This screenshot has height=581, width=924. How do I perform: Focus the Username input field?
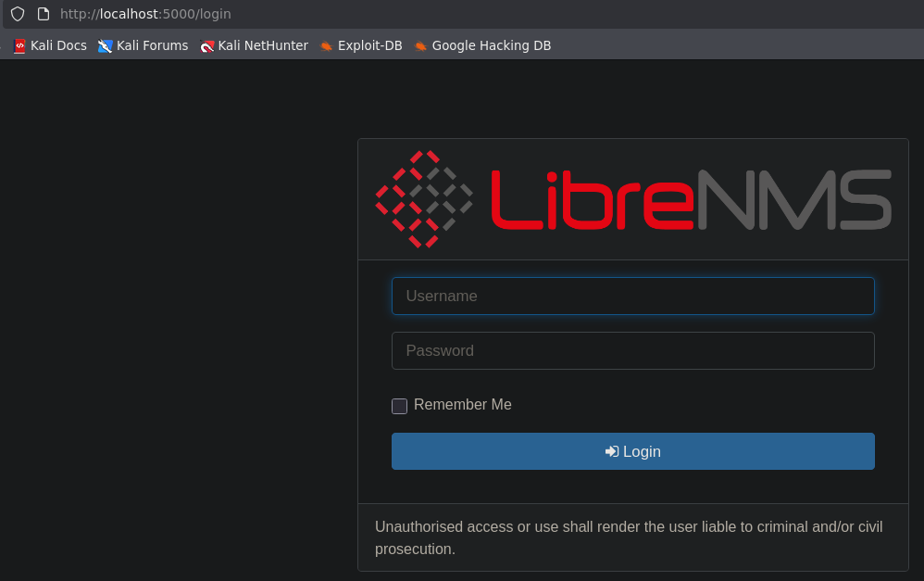(633, 297)
